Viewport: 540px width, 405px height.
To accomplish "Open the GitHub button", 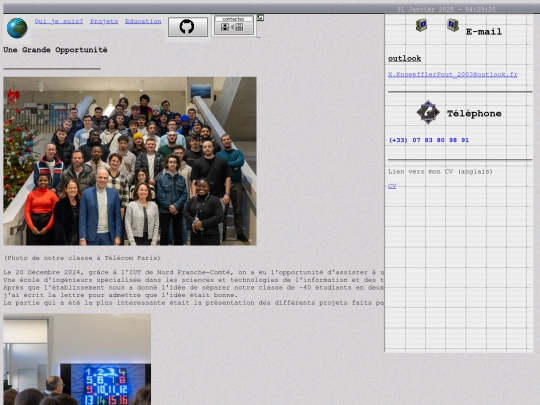I will pos(188,27).
